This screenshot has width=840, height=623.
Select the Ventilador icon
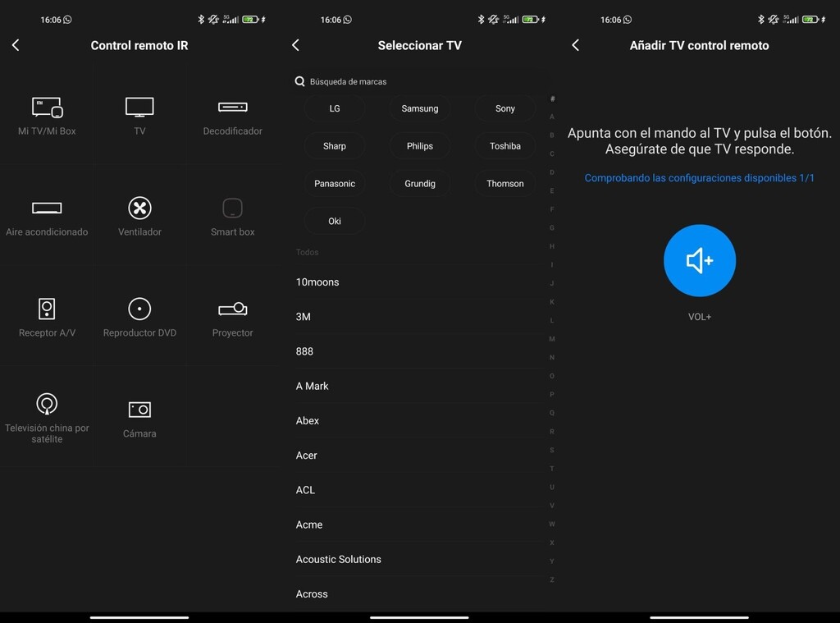coord(139,215)
